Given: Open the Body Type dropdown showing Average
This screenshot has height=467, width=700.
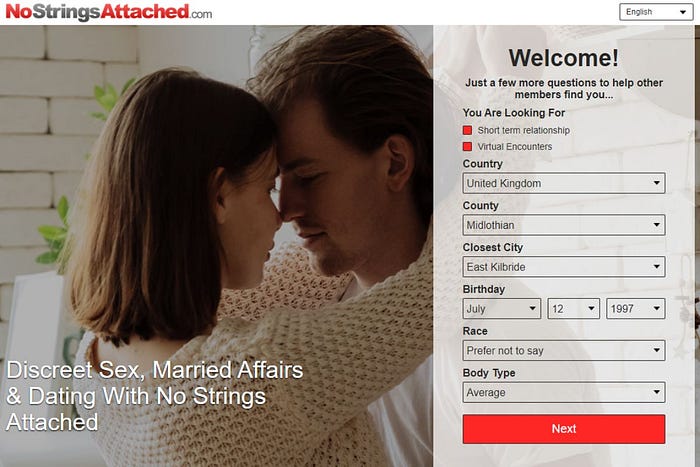Looking at the screenshot, I should [x=564, y=392].
